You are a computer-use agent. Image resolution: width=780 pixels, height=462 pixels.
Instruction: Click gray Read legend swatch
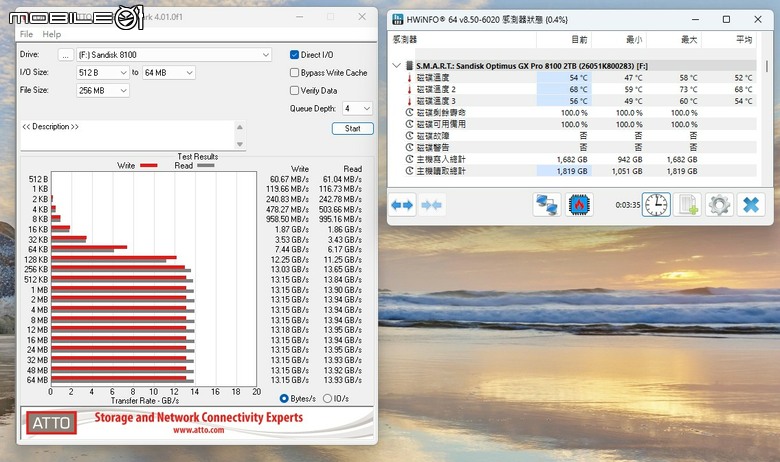click(205, 166)
